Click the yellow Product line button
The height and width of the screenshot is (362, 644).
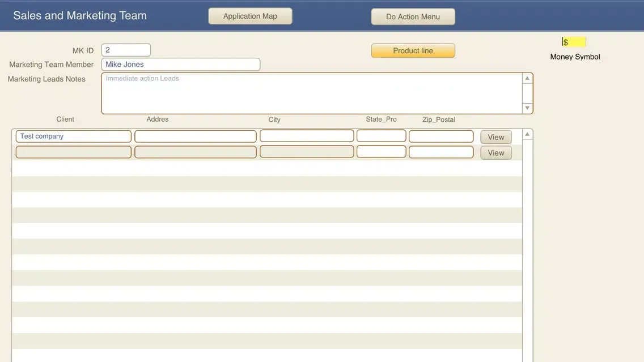[413, 50]
